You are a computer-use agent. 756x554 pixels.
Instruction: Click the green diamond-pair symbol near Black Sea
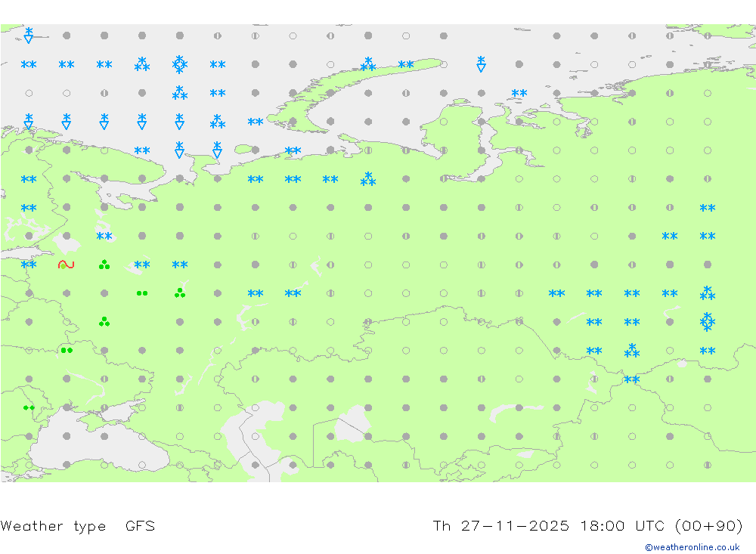coord(29,408)
